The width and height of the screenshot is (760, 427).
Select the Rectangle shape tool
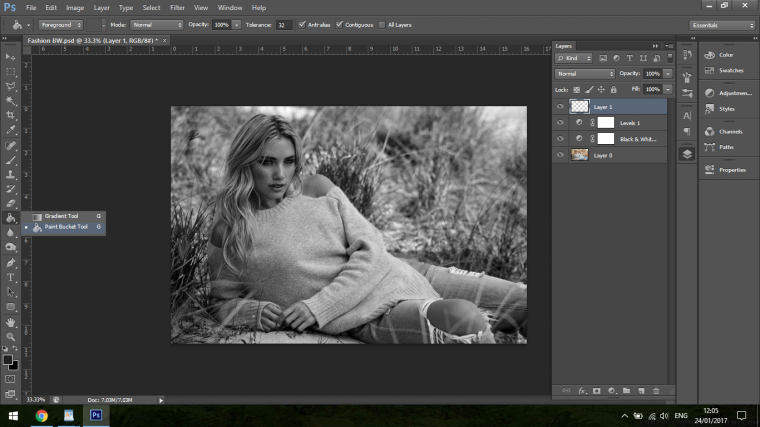tap(10, 307)
